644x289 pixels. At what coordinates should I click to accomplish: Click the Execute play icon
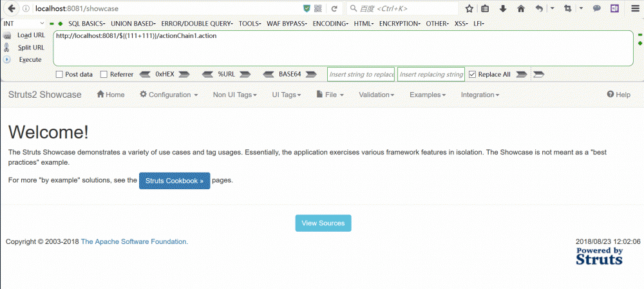(7, 59)
